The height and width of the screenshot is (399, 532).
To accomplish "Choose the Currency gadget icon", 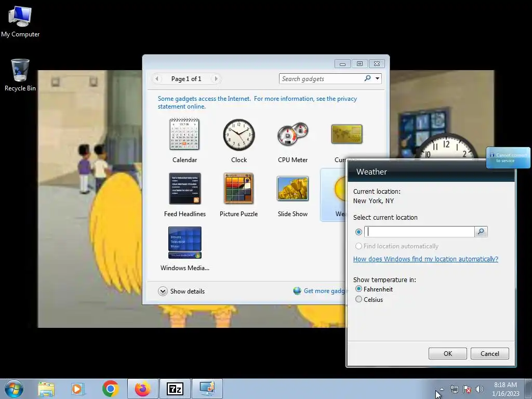I will (347, 134).
